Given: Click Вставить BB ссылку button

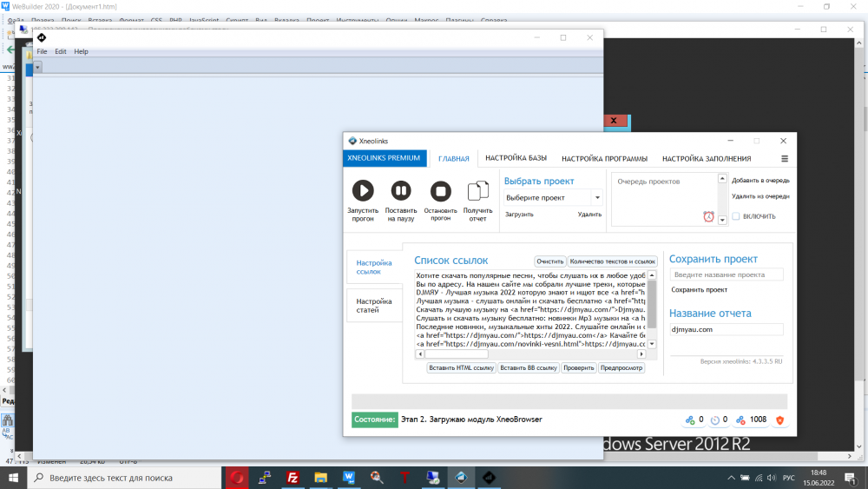Looking at the screenshot, I should pyautogui.click(x=528, y=367).
